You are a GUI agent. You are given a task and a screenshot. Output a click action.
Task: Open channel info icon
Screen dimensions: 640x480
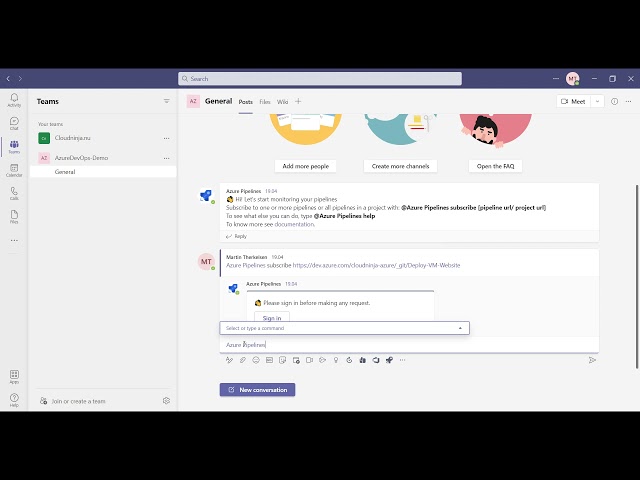(x=615, y=101)
